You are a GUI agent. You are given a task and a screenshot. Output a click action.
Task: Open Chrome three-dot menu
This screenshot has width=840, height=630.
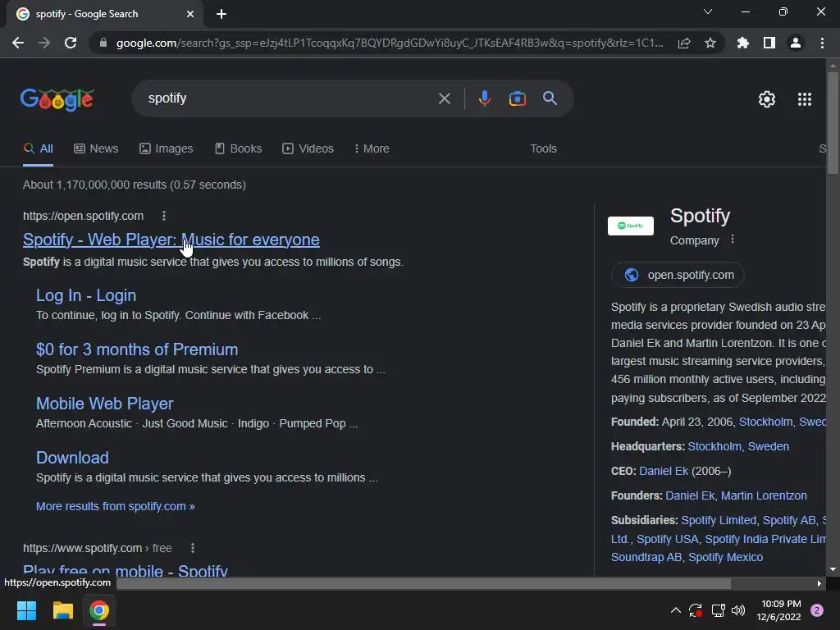pos(822,43)
